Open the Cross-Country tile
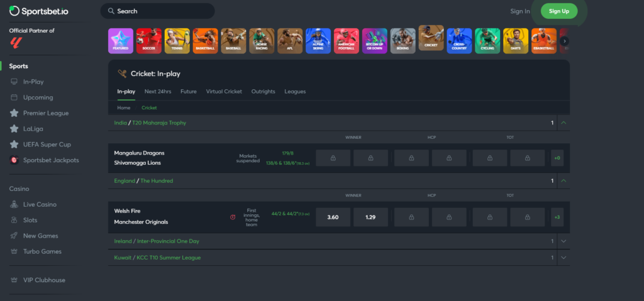 [460, 41]
